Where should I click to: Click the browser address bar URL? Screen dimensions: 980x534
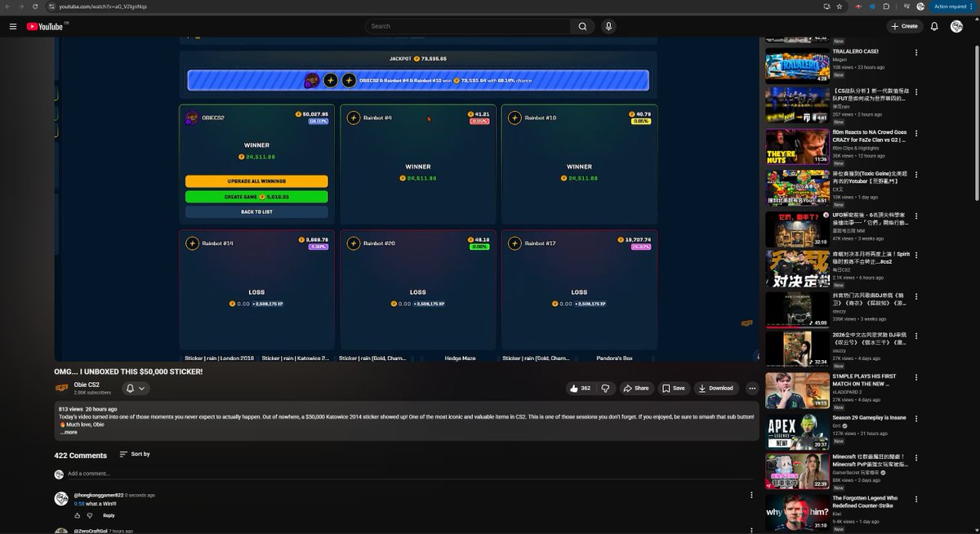103,6
